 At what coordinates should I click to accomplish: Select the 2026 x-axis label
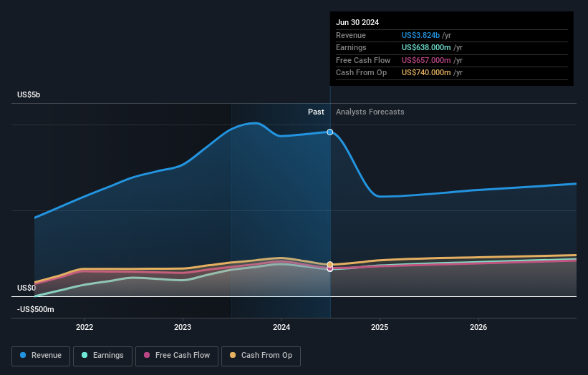click(x=478, y=327)
